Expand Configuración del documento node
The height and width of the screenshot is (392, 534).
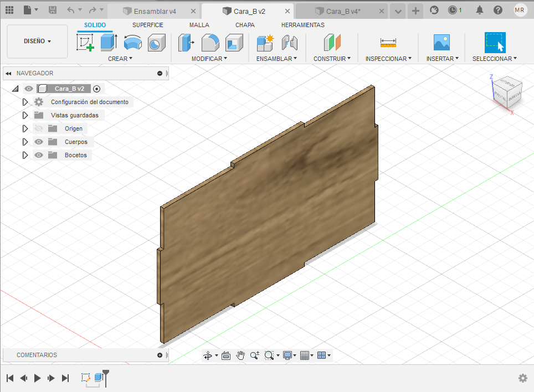(25, 102)
